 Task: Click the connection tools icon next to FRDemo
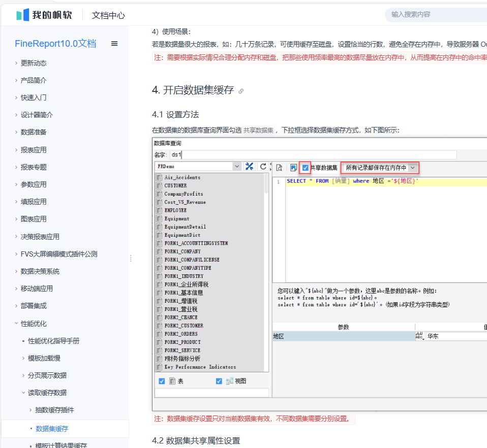click(x=249, y=167)
